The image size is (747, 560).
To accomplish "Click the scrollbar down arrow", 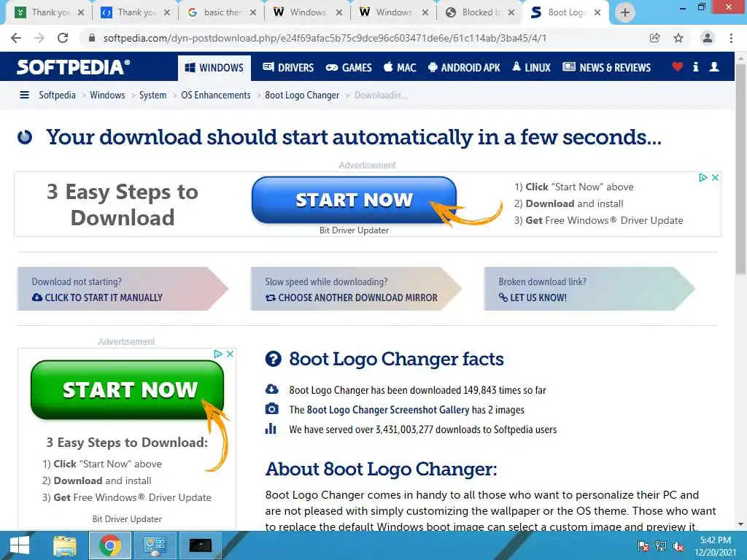I will click(740, 524).
